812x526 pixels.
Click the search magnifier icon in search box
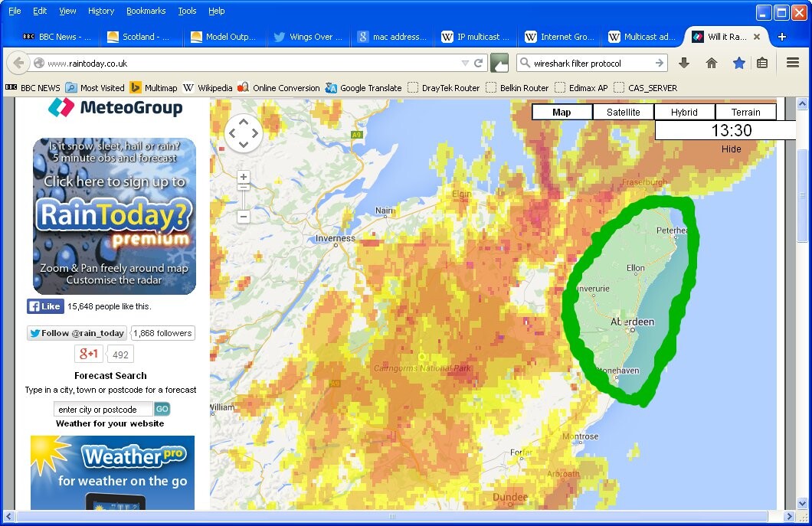pos(525,63)
